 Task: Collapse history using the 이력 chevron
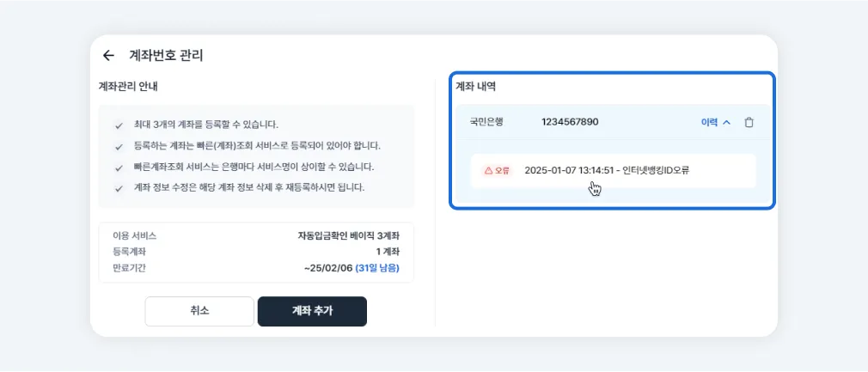(727, 122)
